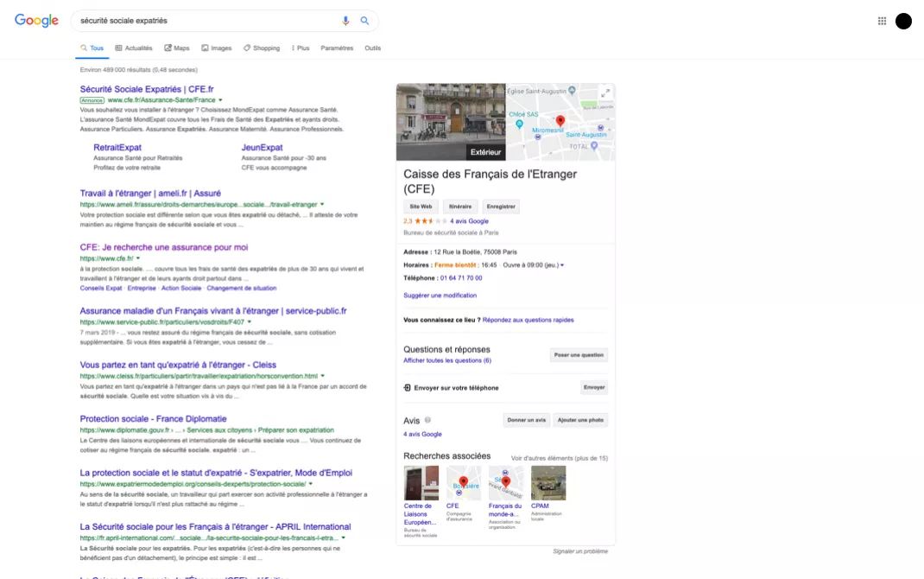This screenshot has height=579, width=924.
Task: Open the Action Sociale sitelink
Action: 180,289
